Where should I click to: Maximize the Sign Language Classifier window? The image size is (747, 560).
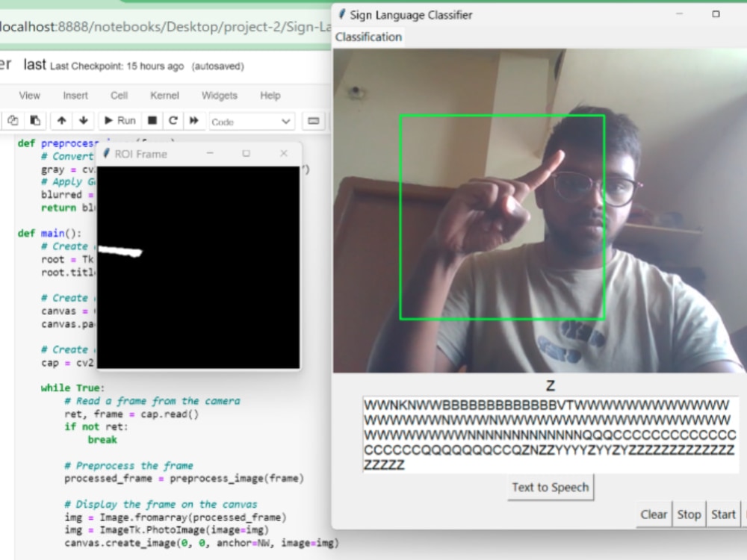pos(716,13)
